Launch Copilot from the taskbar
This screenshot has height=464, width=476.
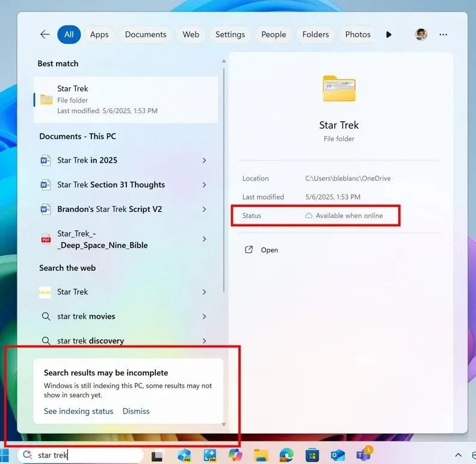click(235, 455)
